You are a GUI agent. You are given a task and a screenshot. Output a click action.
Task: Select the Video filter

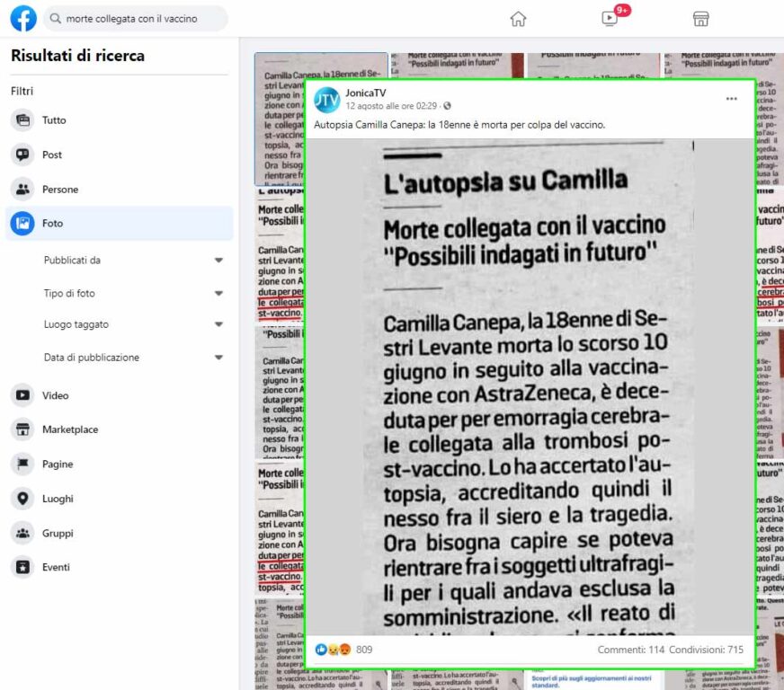[119, 395]
